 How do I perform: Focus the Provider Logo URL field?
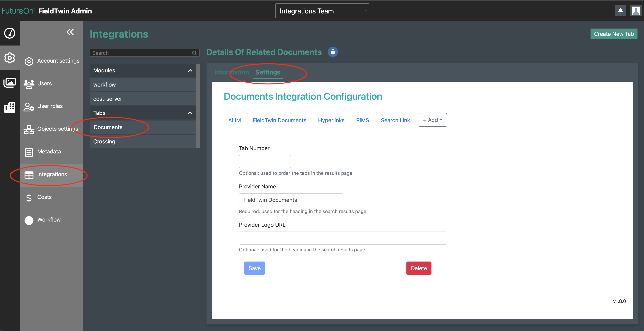[x=343, y=238]
